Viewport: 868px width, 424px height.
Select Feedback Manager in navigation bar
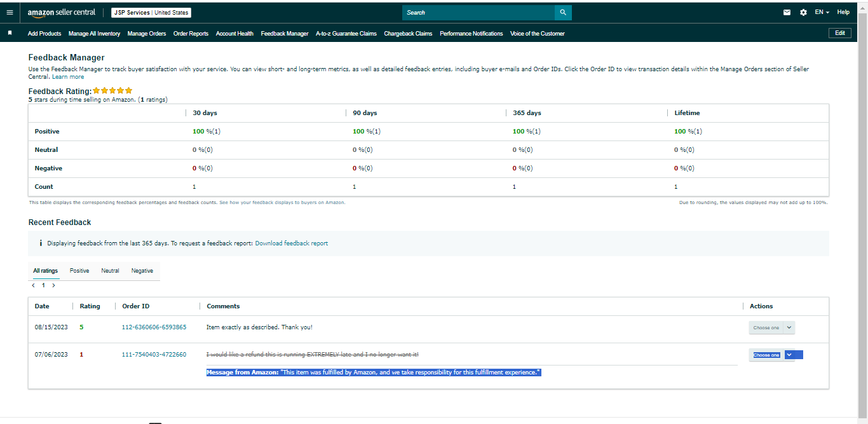coord(285,34)
